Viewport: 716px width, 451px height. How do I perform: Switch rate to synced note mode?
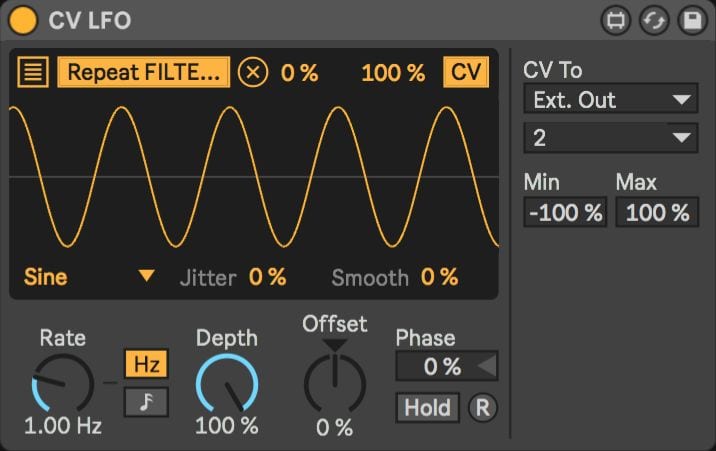coord(147,402)
